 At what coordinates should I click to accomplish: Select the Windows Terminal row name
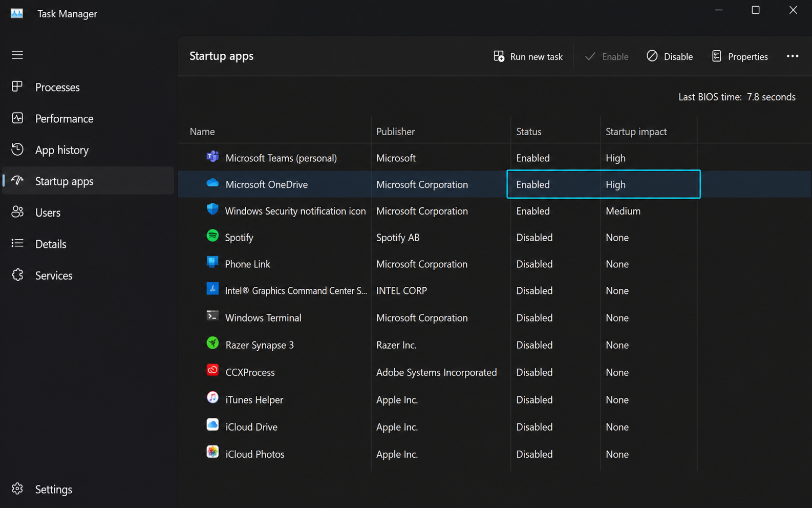(x=263, y=318)
